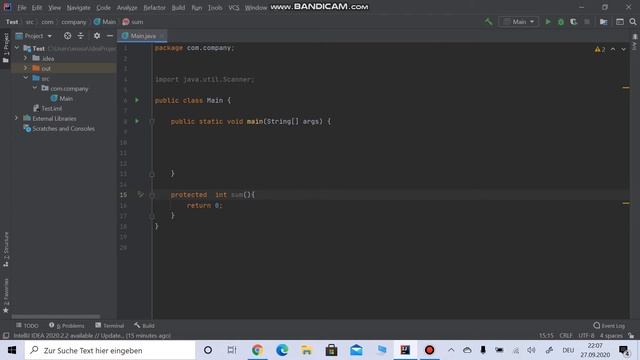Show hidden system tray icons chevron
The image size is (640, 360).
tap(451, 350)
